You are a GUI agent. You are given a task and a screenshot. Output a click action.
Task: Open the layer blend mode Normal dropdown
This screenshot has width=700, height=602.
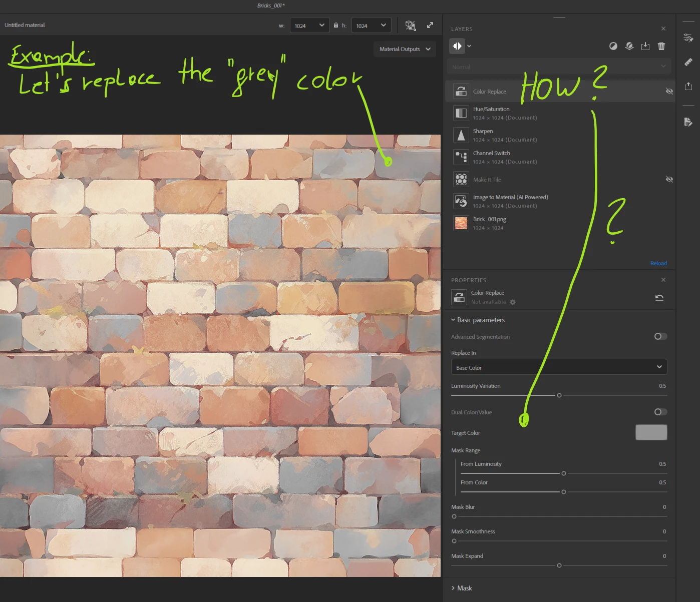coord(559,67)
